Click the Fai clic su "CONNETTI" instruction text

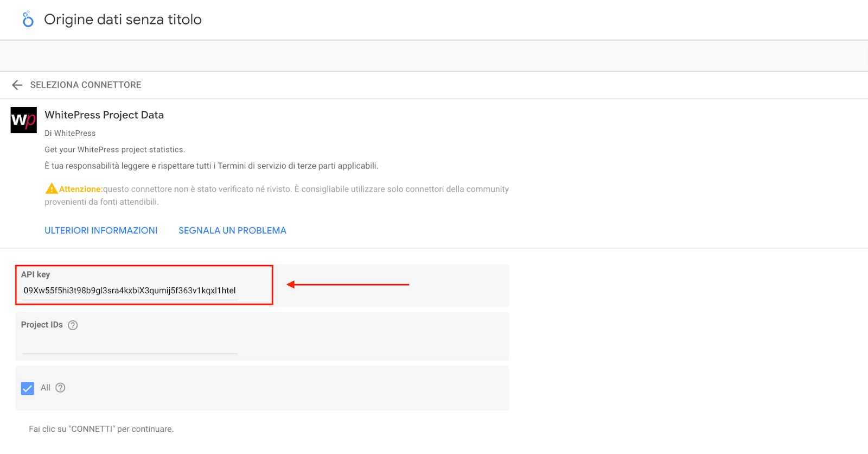101,429
